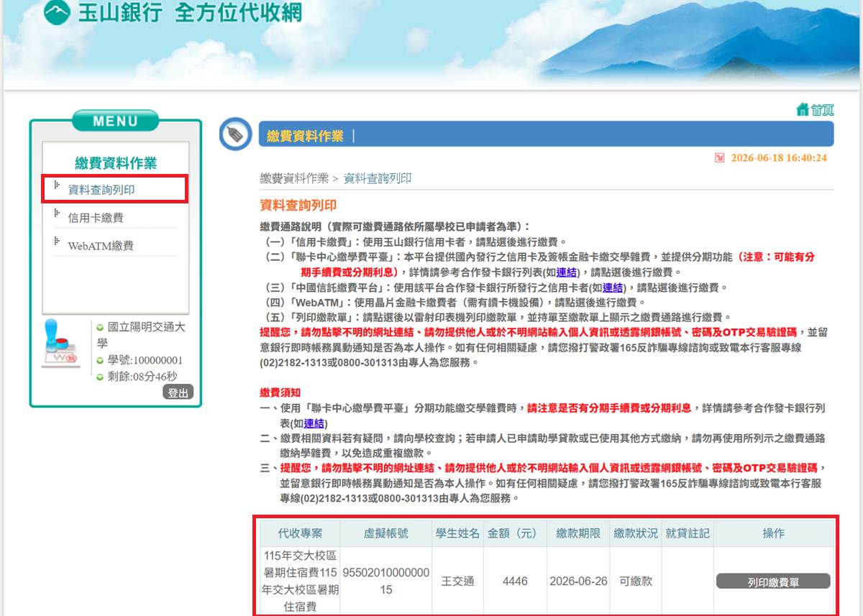
Task: Click the 列印繳費單 button
Action: click(773, 581)
